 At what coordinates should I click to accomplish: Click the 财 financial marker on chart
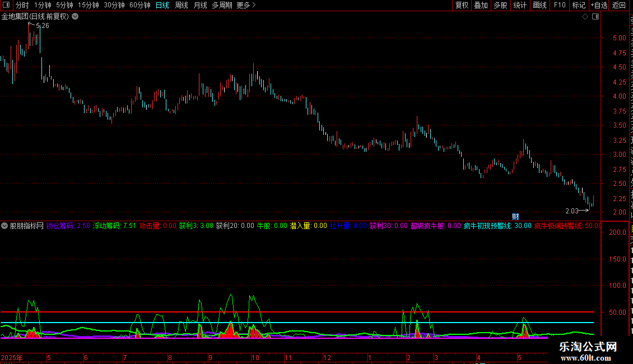pyautogui.click(x=515, y=217)
